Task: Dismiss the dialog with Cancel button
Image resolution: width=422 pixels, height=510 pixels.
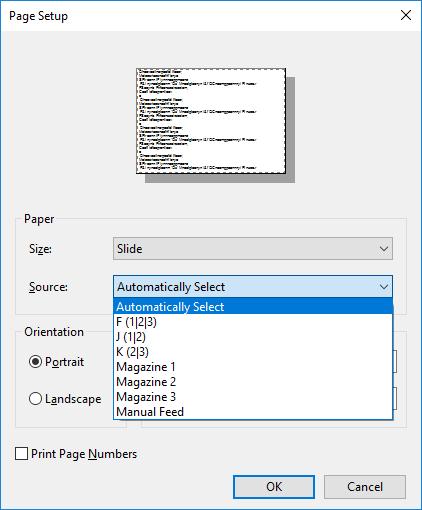Action: point(365,487)
